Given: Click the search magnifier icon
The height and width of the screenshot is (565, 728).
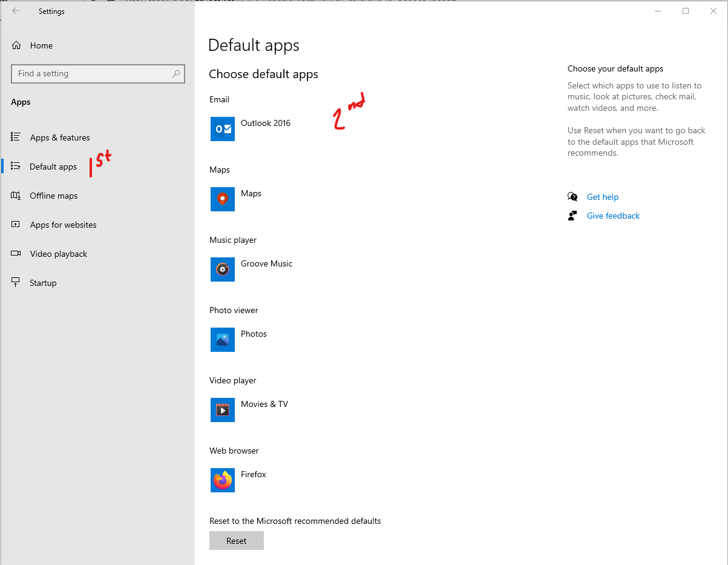Looking at the screenshot, I should 176,74.
